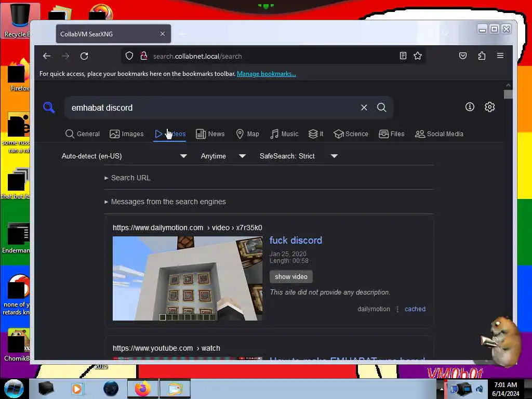Image resolution: width=532 pixels, height=399 pixels.
Task: Close the CollabVM SearXNG tab
Action: [163, 34]
